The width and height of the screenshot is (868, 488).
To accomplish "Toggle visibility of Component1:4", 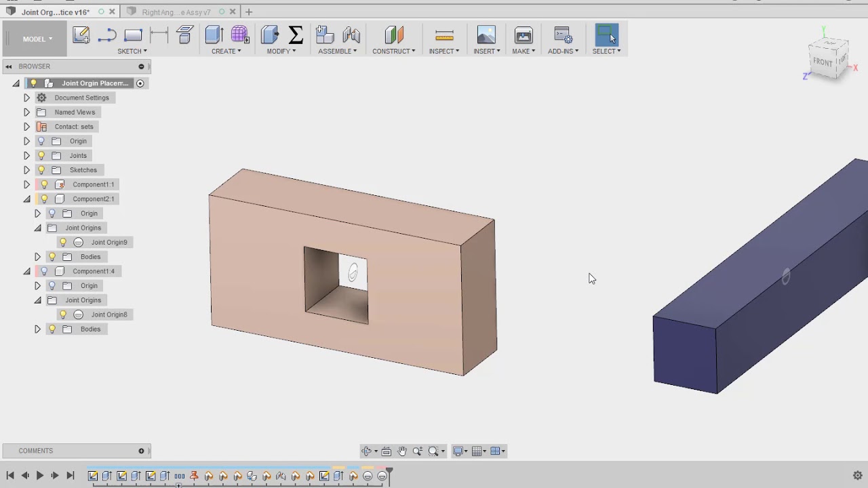I will 44,271.
